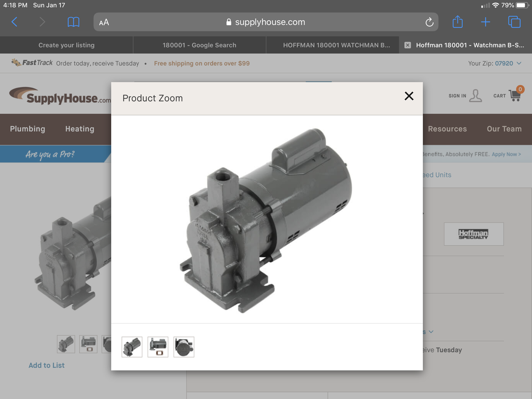Screen dimensions: 532x399
Task: Adjust text size via the AA icon
Action: (103, 22)
